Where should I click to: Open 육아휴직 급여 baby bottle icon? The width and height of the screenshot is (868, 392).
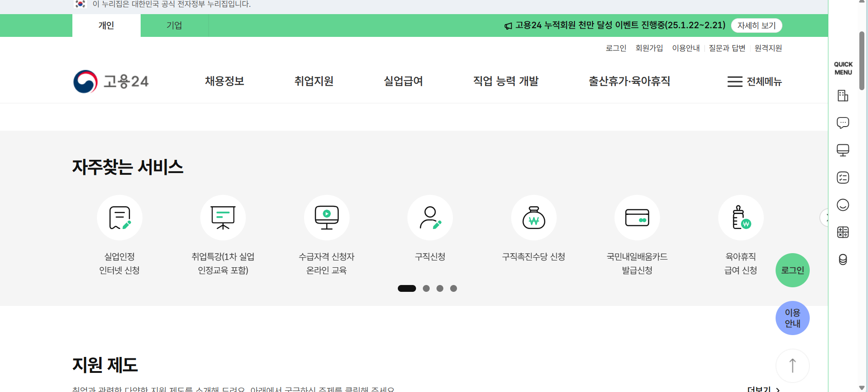pos(741,218)
